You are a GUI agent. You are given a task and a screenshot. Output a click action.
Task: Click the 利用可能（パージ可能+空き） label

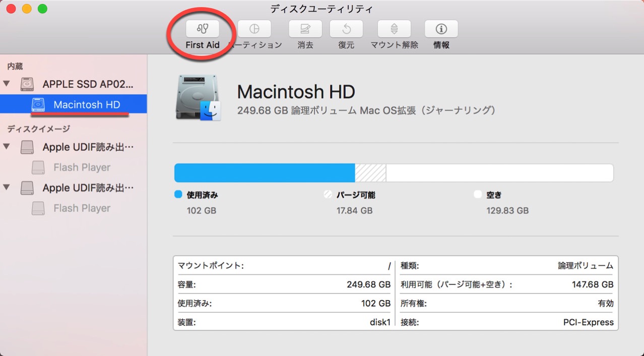coord(457,284)
